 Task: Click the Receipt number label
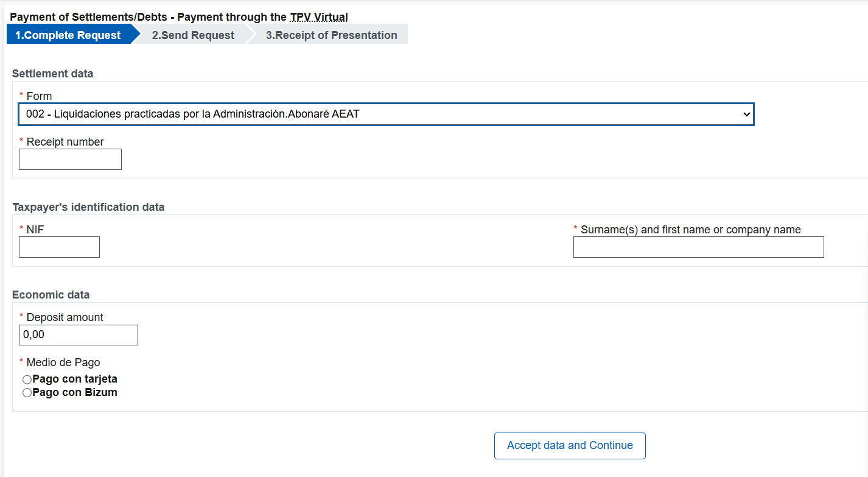(x=65, y=142)
